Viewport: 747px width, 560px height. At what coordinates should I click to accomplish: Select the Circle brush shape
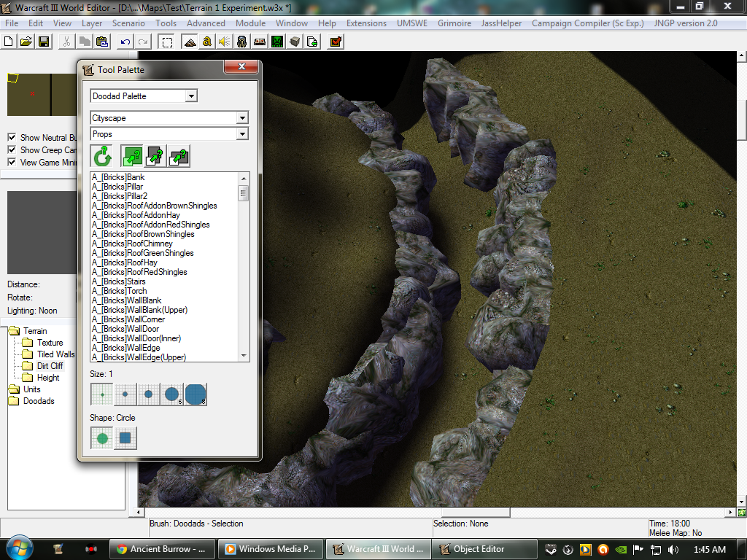tap(102, 438)
